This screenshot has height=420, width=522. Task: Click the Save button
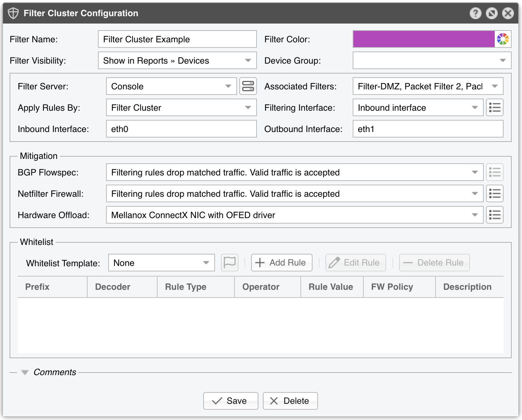point(231,401)
